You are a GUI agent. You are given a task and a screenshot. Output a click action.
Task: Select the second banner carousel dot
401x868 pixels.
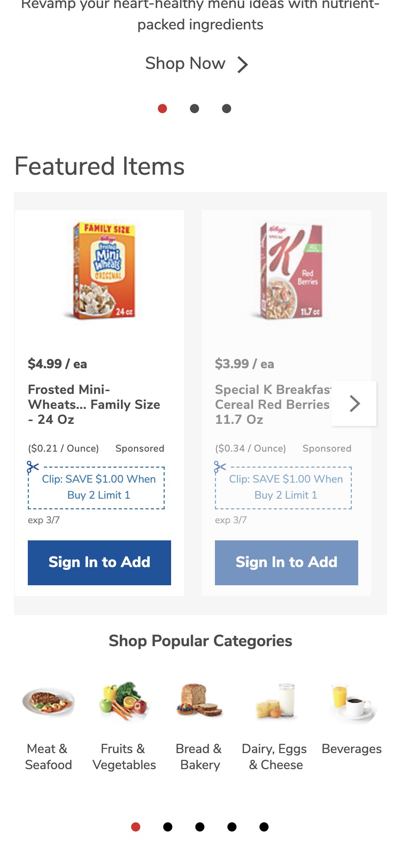click(x=195, y=108)
